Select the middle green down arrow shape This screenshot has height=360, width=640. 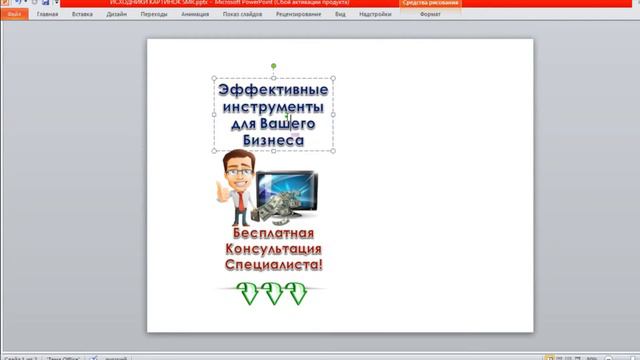[273, 293]
